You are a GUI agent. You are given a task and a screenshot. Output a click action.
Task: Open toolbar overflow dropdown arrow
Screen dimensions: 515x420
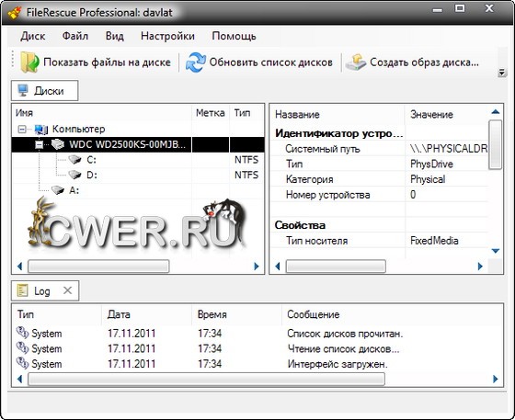501,73
